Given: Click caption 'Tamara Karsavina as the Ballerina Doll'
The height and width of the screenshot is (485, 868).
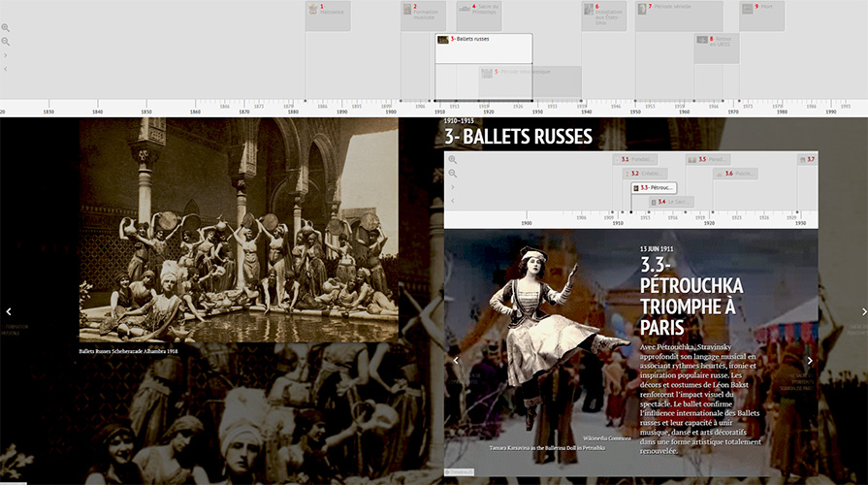Looking at the screenshot, I should pyautogui.click(x=547, y=448).
